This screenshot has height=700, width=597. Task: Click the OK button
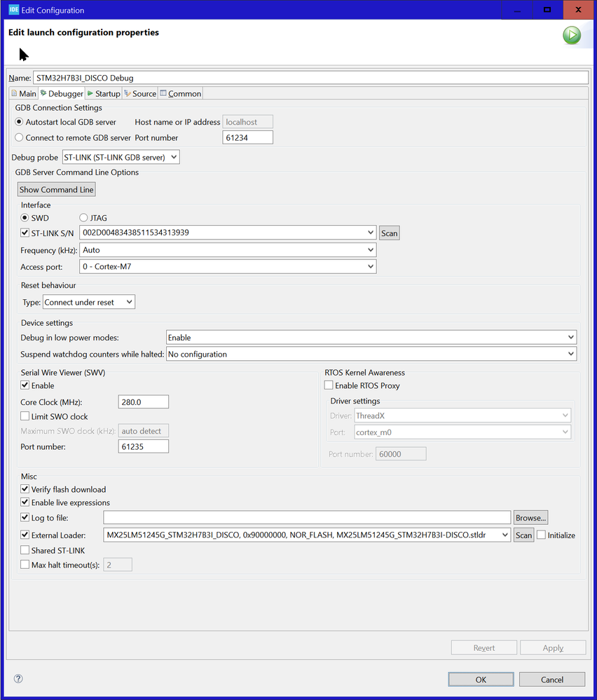[x=481, y=680]
